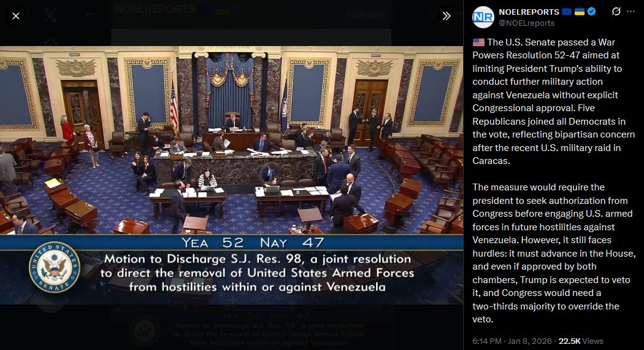Click the NOELREPORTS display name
The image size is (644, 350).
pos(529,12)
